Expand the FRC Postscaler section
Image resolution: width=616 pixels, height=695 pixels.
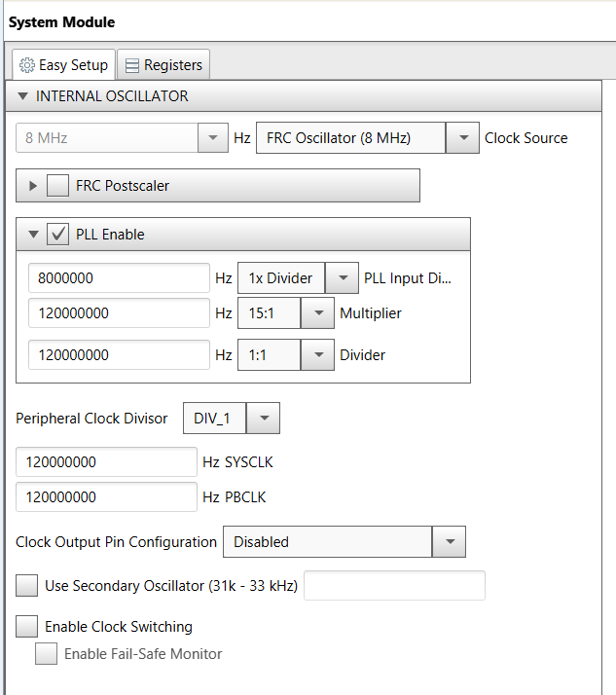[x=33, y=186]
